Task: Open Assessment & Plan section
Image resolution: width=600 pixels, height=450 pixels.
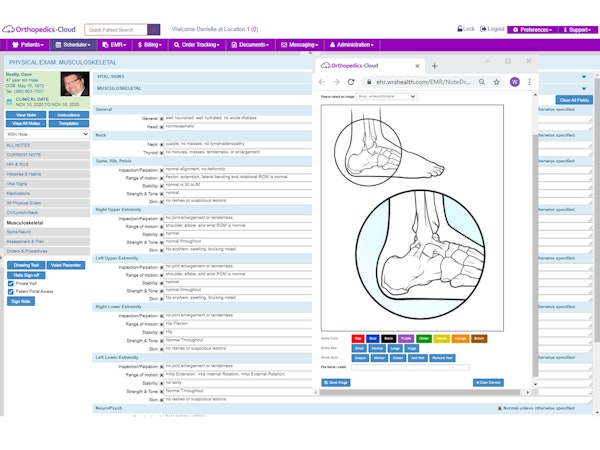Action: click(47, 241)
